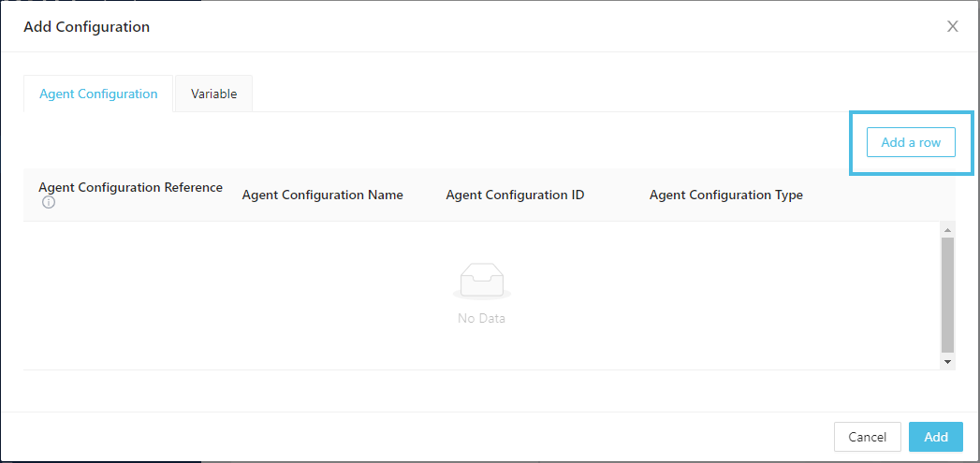
Task: Click the info icon under Agent Configuration Reference
Action: point(49,203)
